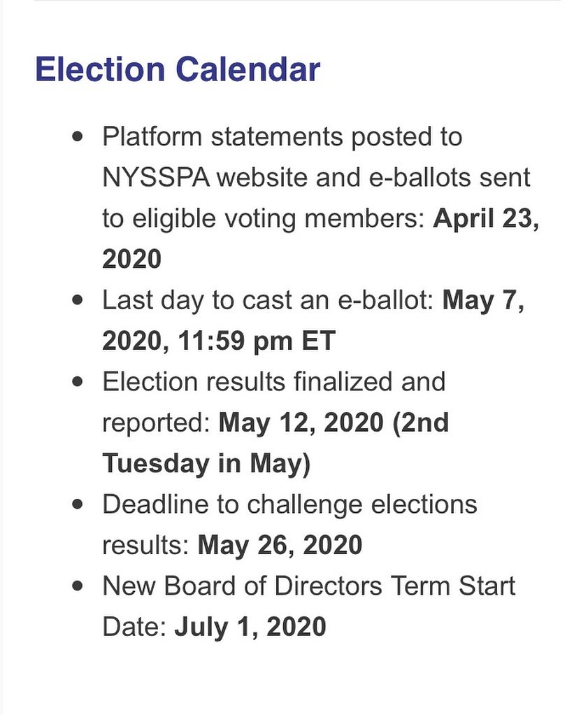The image size is (588, 715).
Task: Click the bullet before Deadline to challenge
Action: tap(78, 504)
